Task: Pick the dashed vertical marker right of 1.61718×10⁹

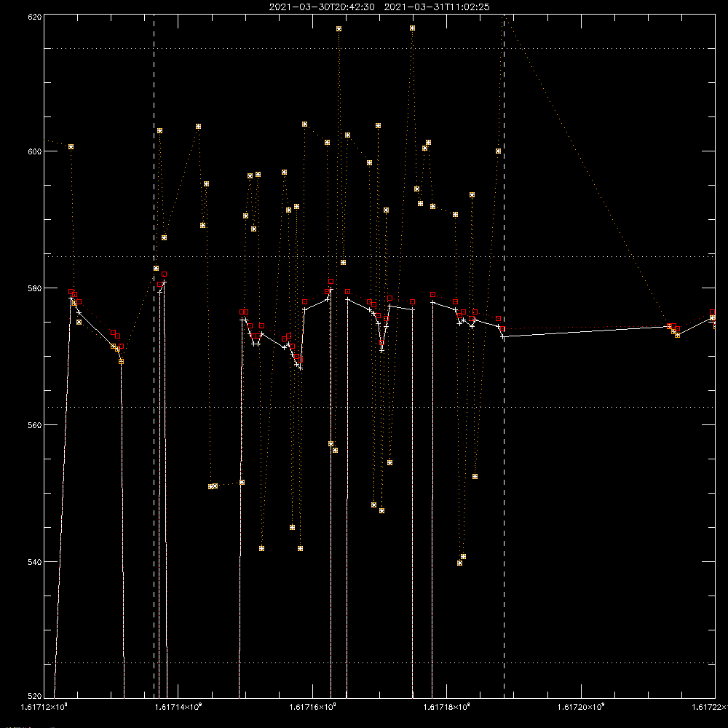Action: pos(505,356)
